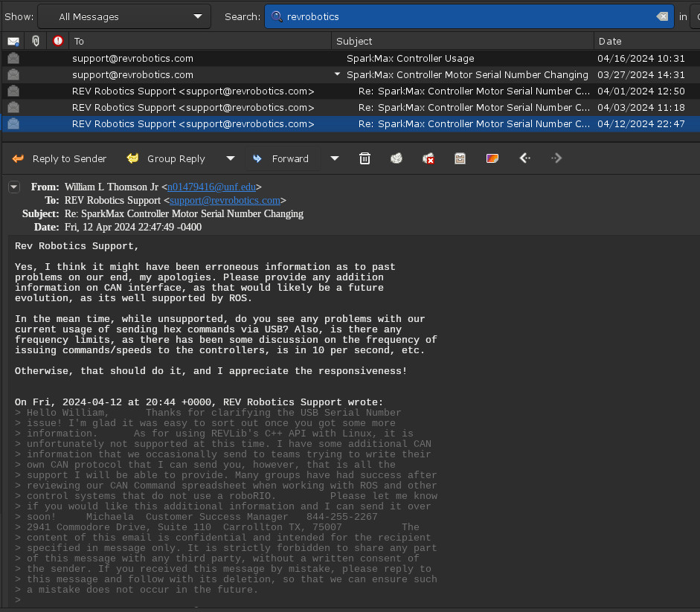
Task: Open the Show All Messages dropdown
Action: pyautogui.click(x=123, y=16)
